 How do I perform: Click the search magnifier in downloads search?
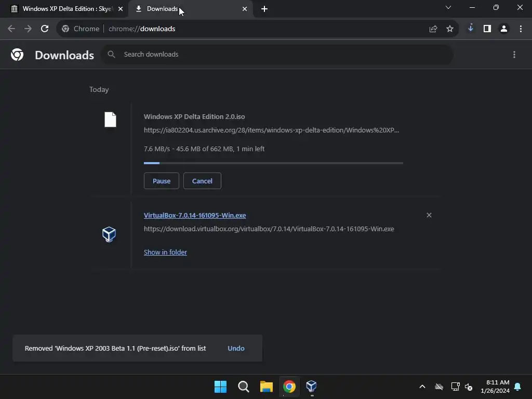click(x=111, y=54)
